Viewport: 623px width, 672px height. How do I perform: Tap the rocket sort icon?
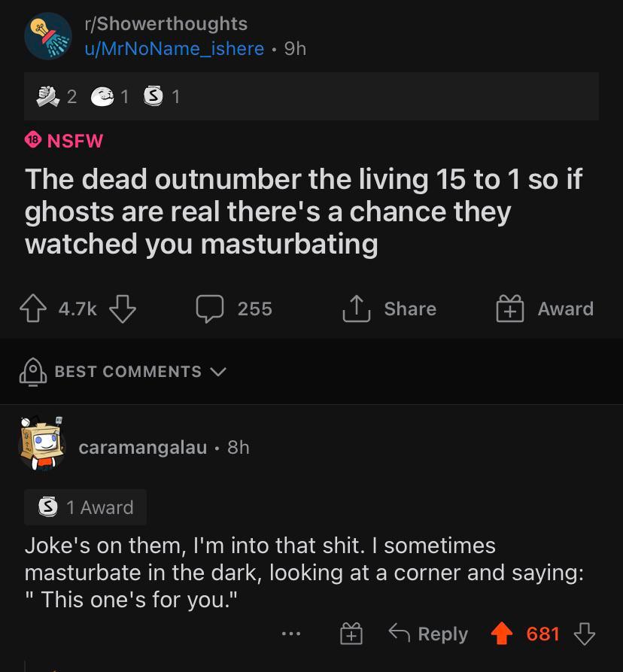(x=32, y=372)
